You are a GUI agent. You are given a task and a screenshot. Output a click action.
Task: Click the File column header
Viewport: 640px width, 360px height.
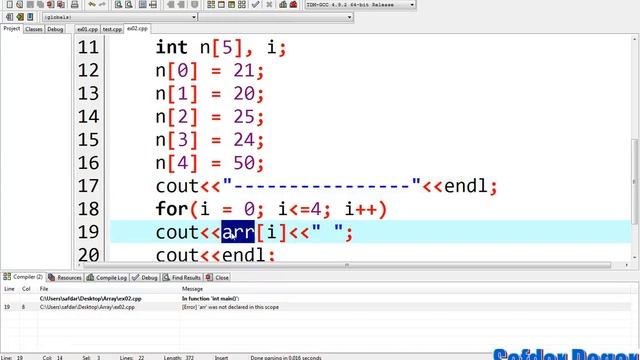(x=44, y=289)
